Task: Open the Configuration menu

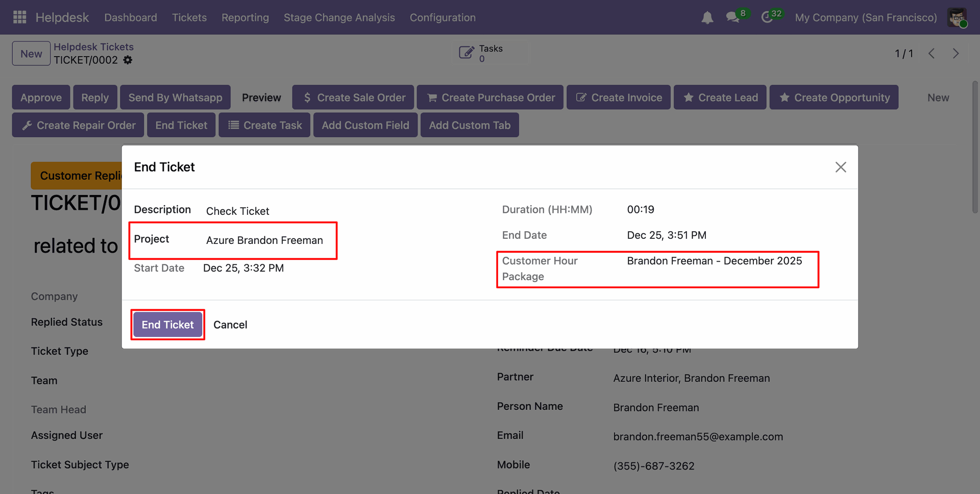Action: [x=442, y=17]
